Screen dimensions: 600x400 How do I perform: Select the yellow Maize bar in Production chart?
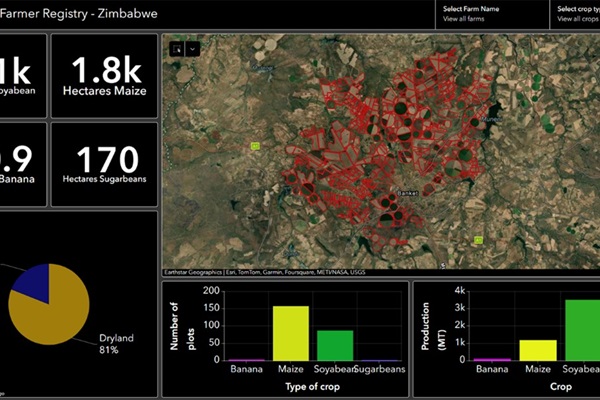click(x=538, y=350)
